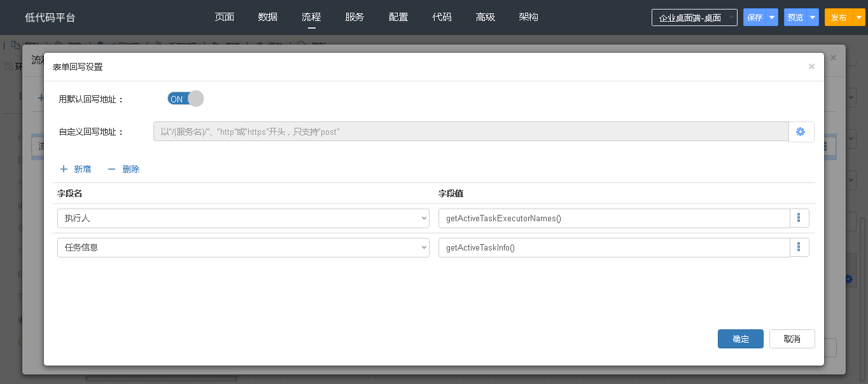Image resolution: width=868 pixels, height=384 pixels.
Task: Open the 发布 dropdown arrow
Action: 858,18
